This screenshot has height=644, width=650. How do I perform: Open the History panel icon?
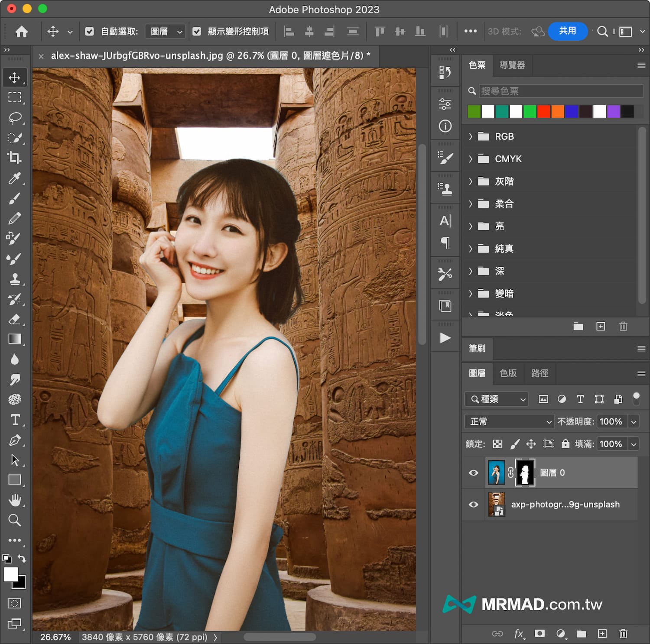445,72
